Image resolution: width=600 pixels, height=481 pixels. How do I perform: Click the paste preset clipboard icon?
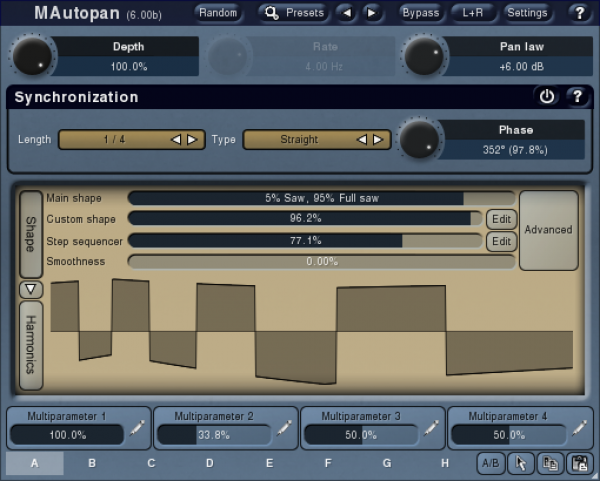pyautogui.click(x=579, y=463)
